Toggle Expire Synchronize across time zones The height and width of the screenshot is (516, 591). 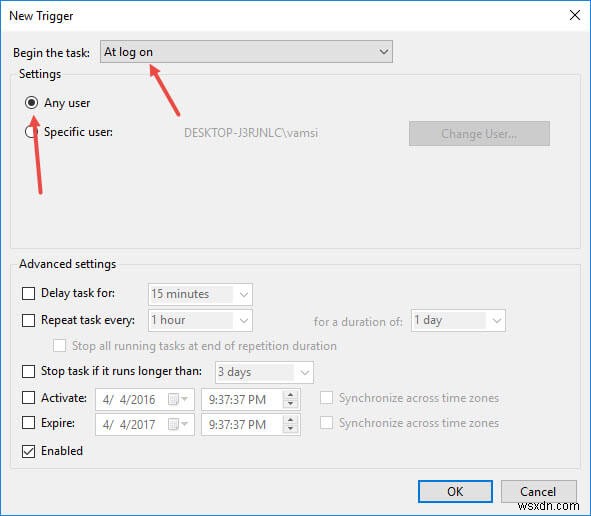(x=326, y=423)
